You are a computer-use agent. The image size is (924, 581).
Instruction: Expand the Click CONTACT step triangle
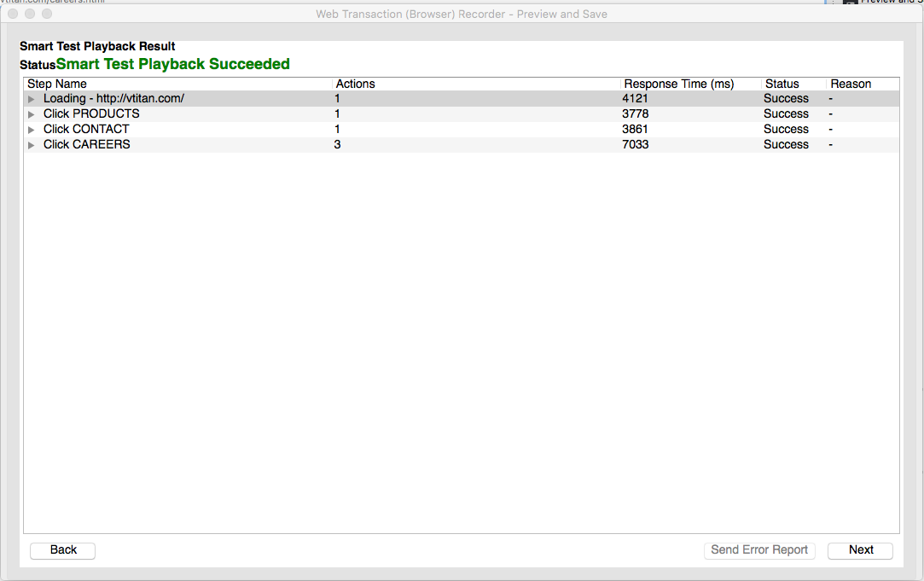pyautogui.click(x=32, y=130)
